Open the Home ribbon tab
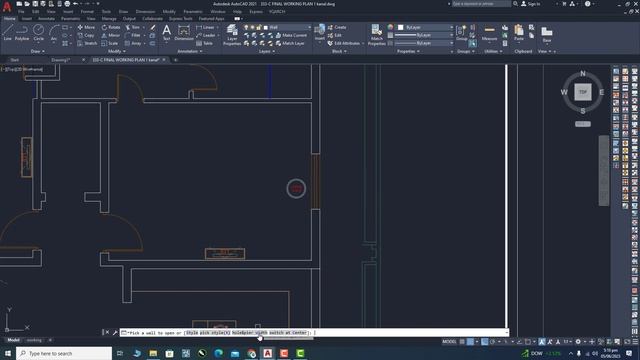640x360 pixels. pyautogui.click(x=9, y=19)
